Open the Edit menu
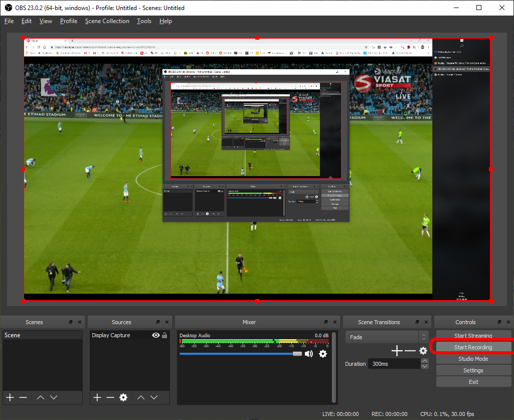This screenshot has width=514, height=420. pyautogui.click(x=26, y=21)
